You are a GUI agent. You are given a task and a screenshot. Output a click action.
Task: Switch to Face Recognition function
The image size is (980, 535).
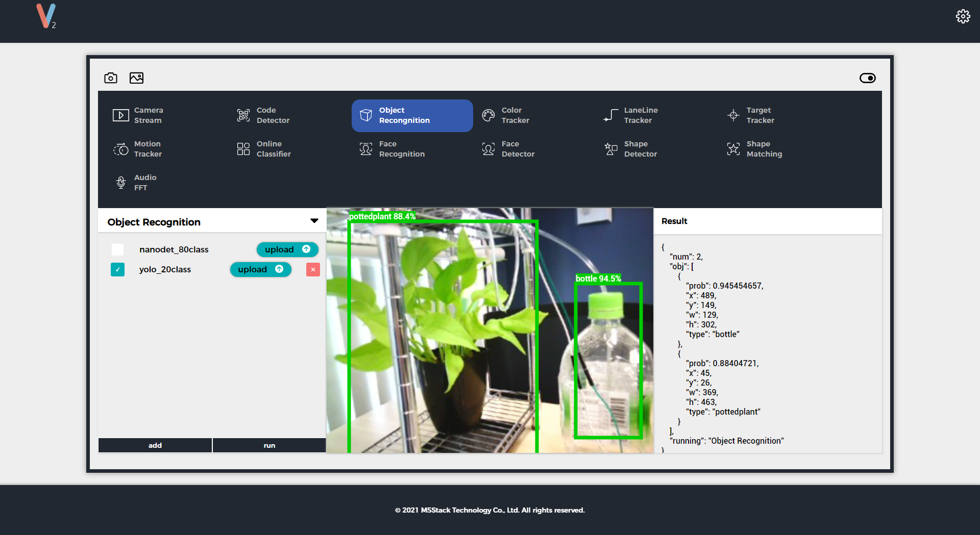coord(392,149)
